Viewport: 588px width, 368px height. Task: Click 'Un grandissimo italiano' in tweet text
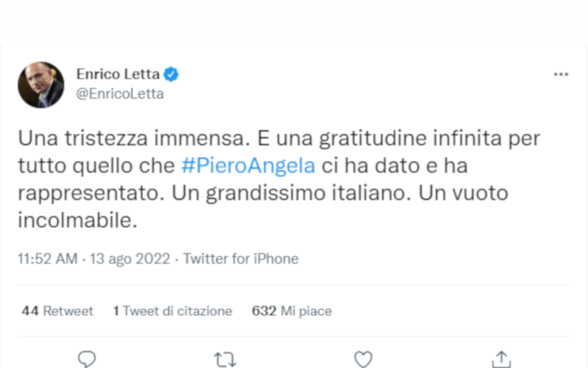[291, 193]
